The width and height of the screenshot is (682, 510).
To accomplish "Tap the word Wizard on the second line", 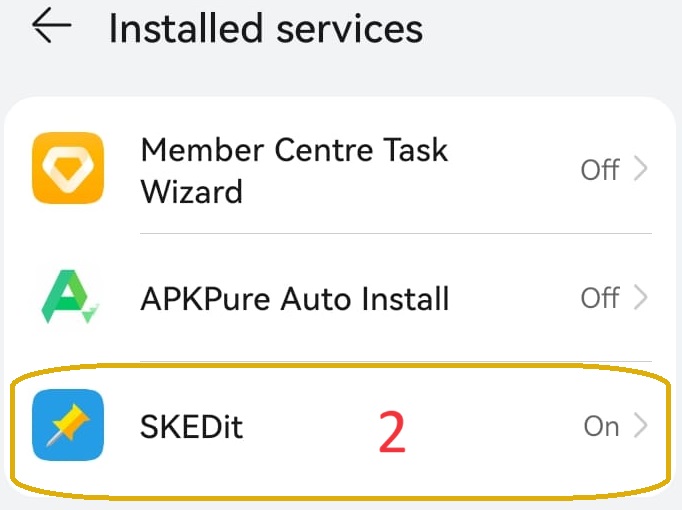I will [192, 191].
